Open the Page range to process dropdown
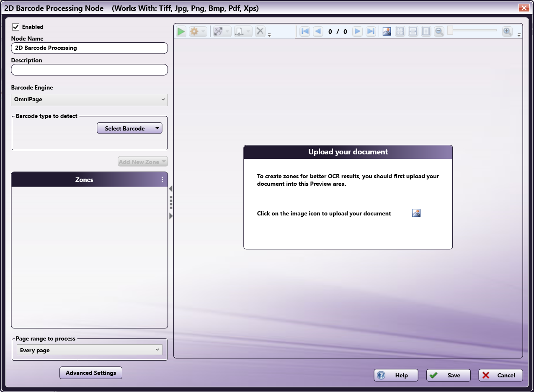 click(89, 350)
